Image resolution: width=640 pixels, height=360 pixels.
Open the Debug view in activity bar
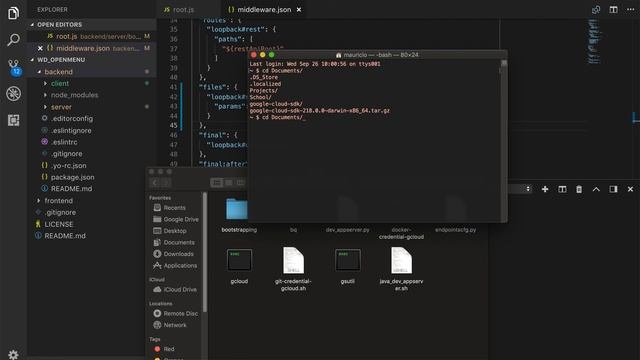(x=13, y=93)
